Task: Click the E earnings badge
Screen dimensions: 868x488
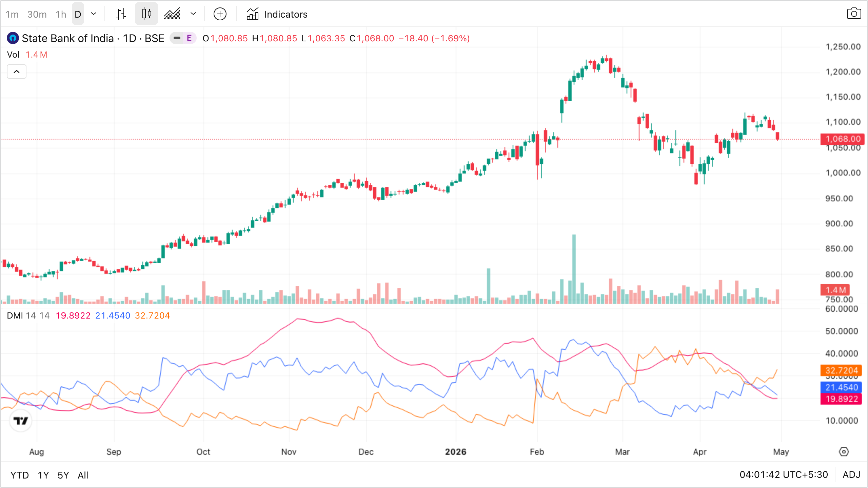Action: click(x=189, y=38)
